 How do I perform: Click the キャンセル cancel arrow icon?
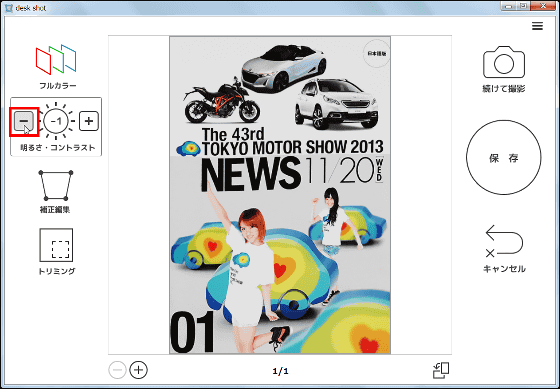504,241
